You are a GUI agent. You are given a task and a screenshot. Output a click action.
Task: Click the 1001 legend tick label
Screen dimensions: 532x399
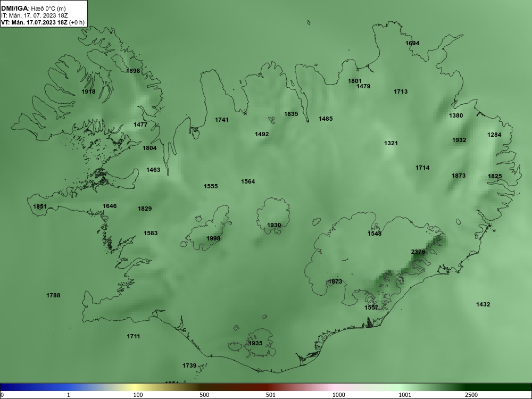pos(405,395)
